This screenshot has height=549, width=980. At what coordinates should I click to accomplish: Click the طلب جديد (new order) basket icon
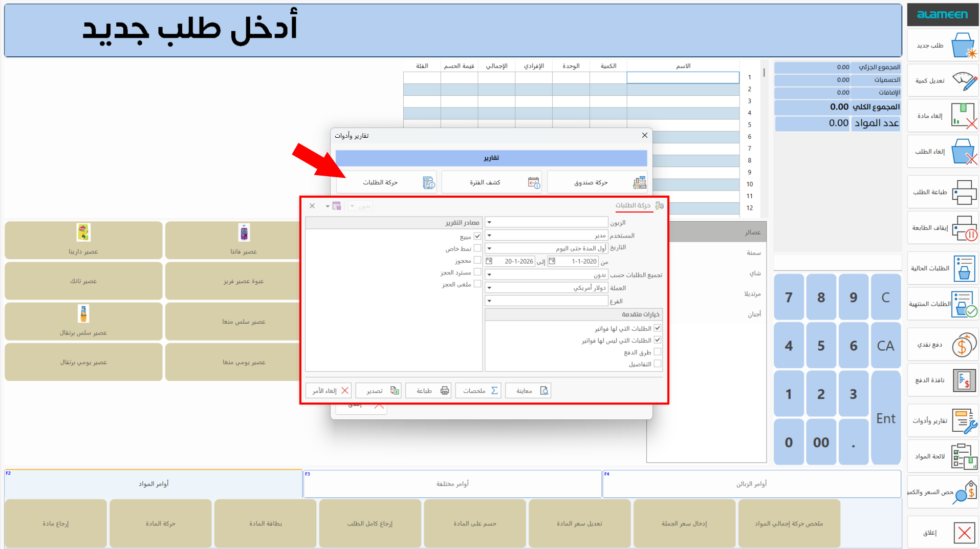tap(964, 46)
